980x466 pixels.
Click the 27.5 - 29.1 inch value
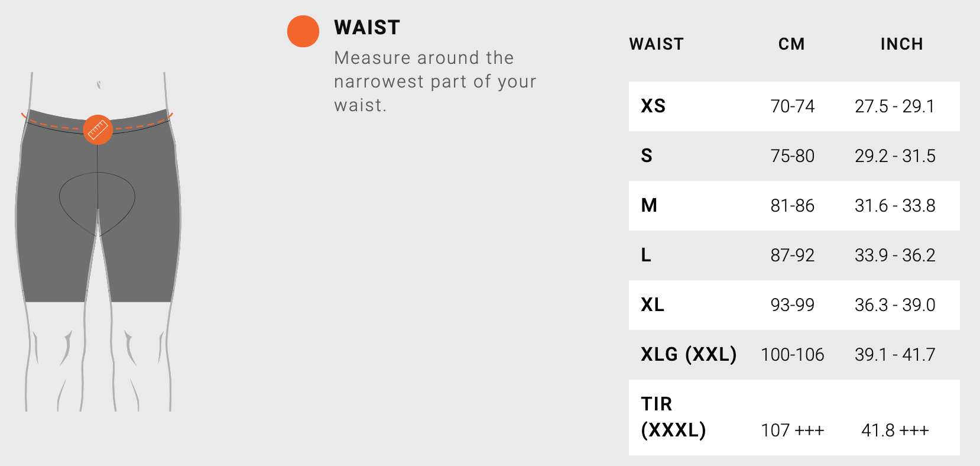coord(895,106)
